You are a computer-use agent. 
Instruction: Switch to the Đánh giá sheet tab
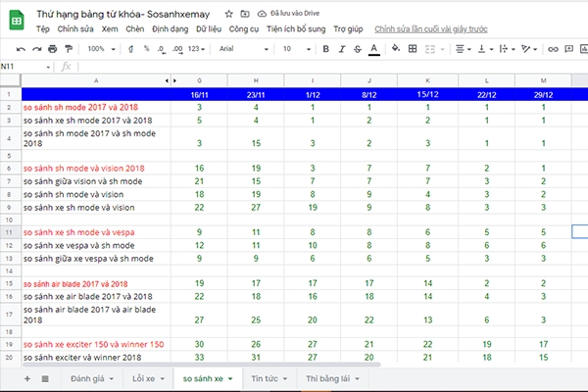[92, 378]
